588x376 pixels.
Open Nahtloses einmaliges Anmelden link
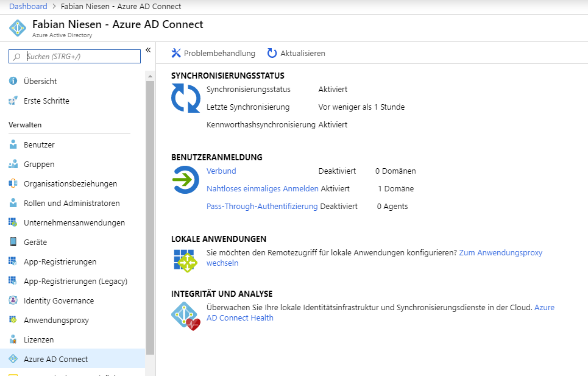click(263, 188)
